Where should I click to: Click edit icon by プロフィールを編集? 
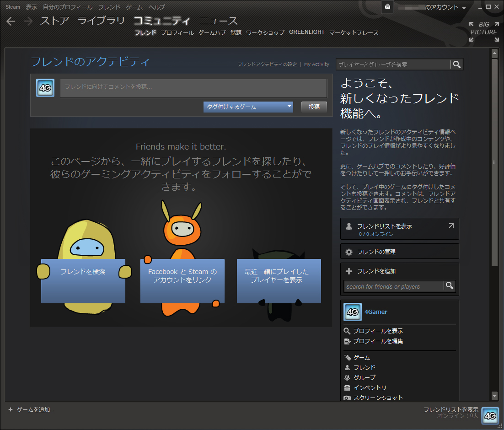(x=347, y=341)
